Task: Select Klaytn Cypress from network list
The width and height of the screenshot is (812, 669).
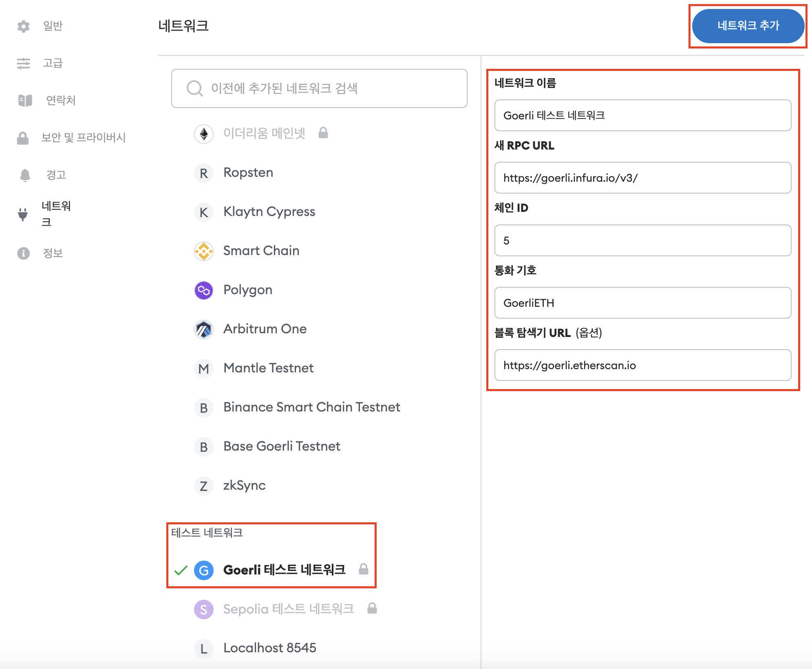Action: 269,212
